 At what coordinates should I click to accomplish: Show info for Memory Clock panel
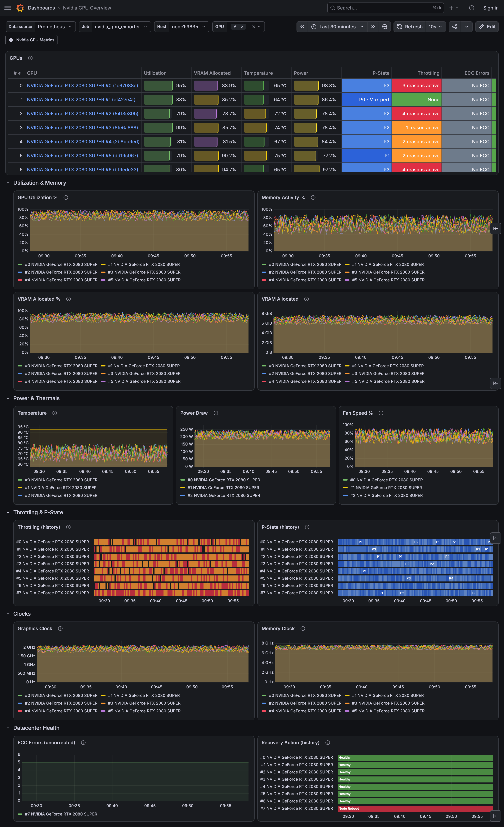pyautogui.click(x=302, y=628)
